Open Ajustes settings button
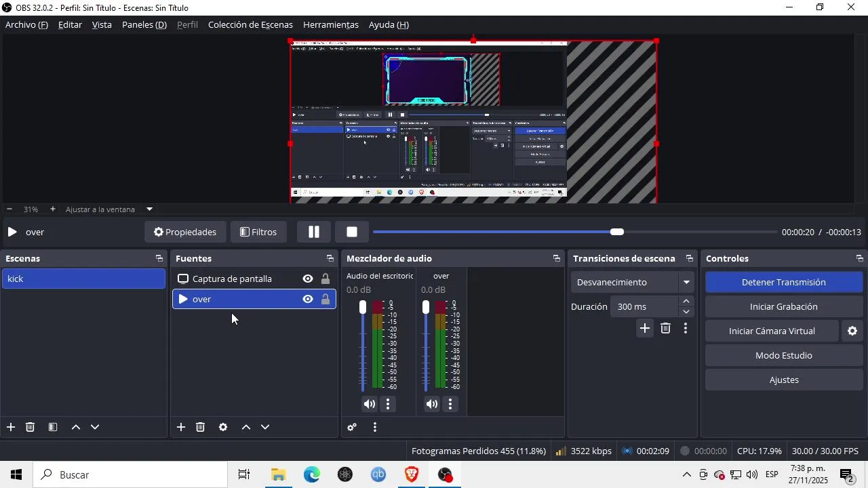Screen dimensions: 868x488 coord(784,380)
